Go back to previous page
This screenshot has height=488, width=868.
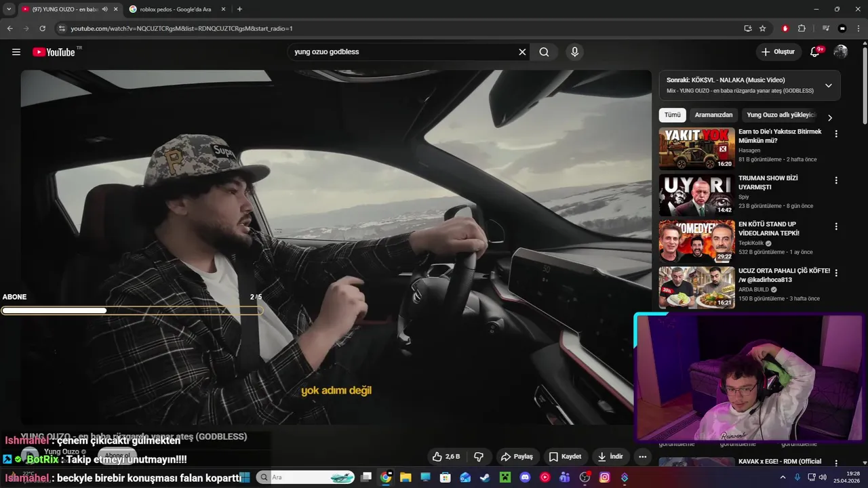[x=10, y=28]
